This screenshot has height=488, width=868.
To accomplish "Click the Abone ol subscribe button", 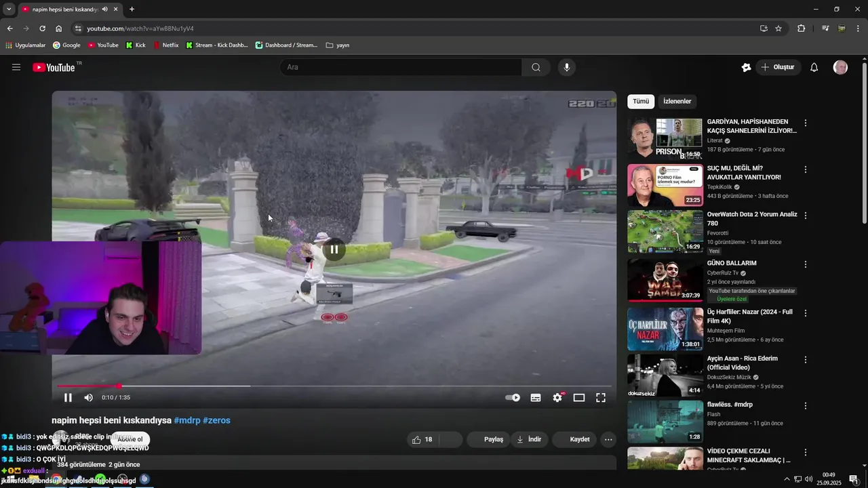I will [x=130, y=439].
